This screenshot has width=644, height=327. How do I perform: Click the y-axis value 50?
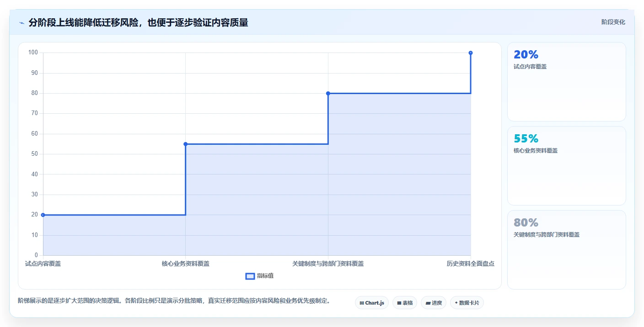pos(34,154)
